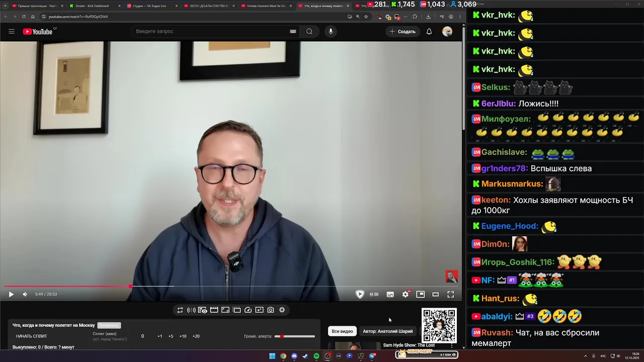This screenshot has height=362, width=644.
Task: Open Discord from the taskbar
Action: [294, 356]
